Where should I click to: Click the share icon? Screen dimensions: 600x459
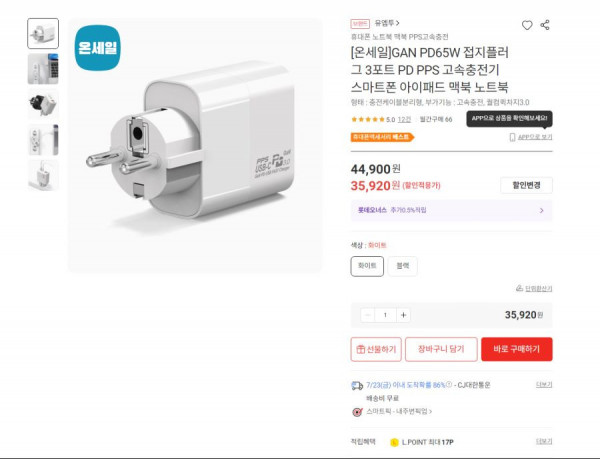(545, 25)
